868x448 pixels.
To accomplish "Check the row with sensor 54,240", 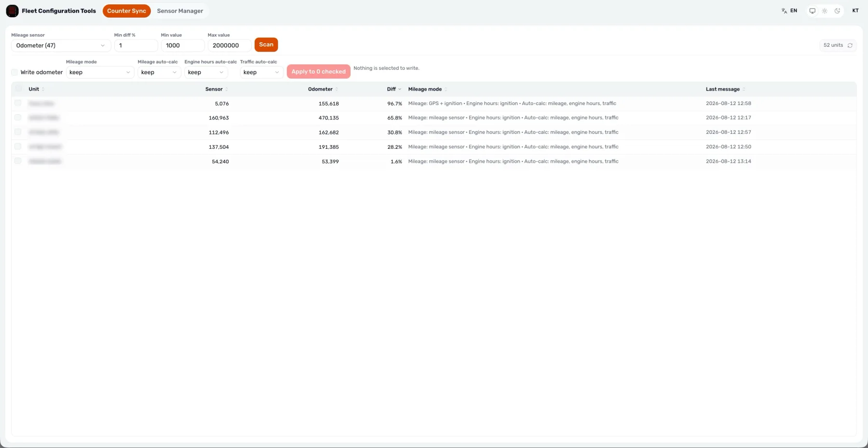I will 18,161.
